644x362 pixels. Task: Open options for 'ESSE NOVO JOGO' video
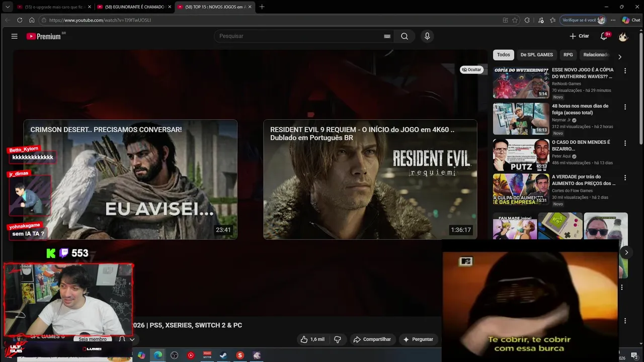pyautogui.click(x=625, y=71)
